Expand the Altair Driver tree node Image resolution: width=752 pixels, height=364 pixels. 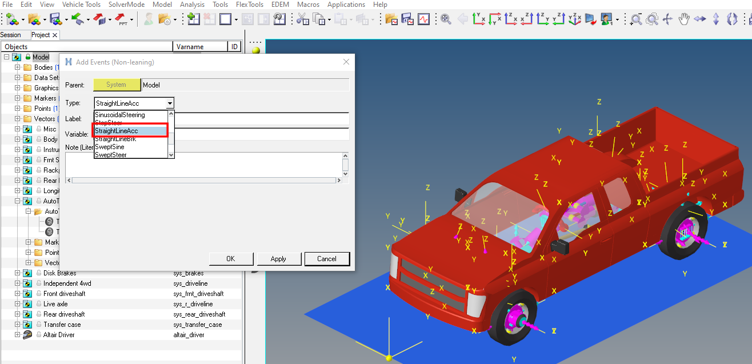click(18, 335)
